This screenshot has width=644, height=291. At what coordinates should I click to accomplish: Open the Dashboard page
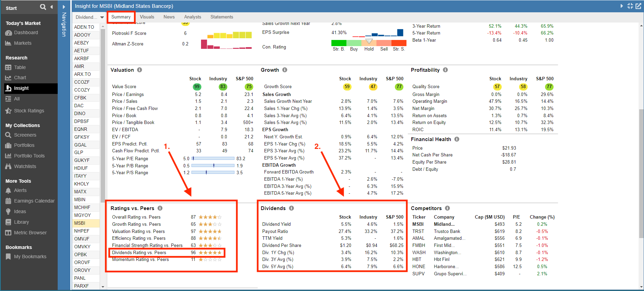pos(26,32)
